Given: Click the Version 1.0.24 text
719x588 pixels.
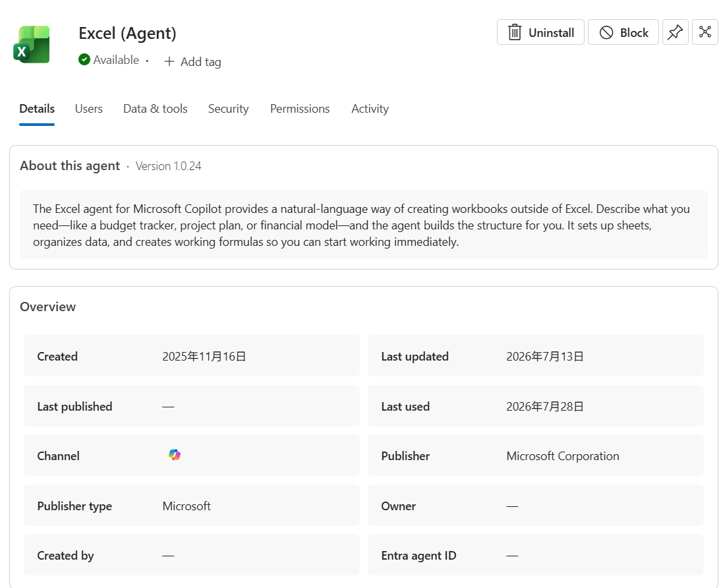Looking at the screenshot, I should 168,166.
